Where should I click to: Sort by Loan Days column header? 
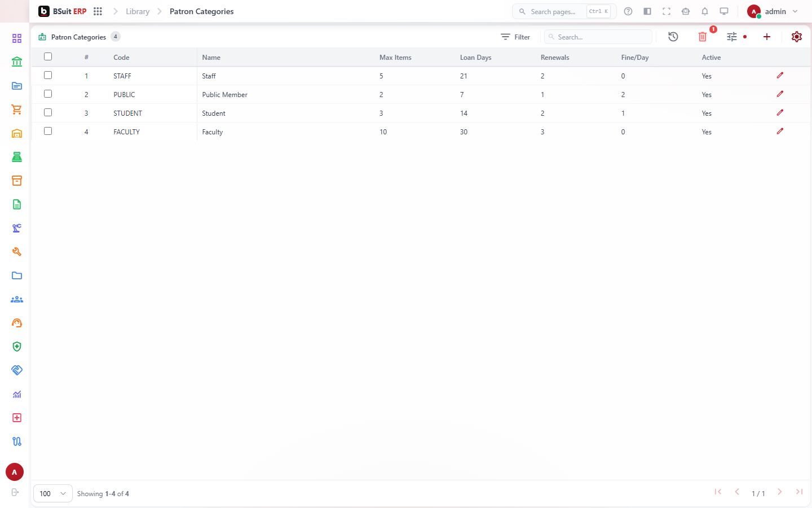(475, 58)
